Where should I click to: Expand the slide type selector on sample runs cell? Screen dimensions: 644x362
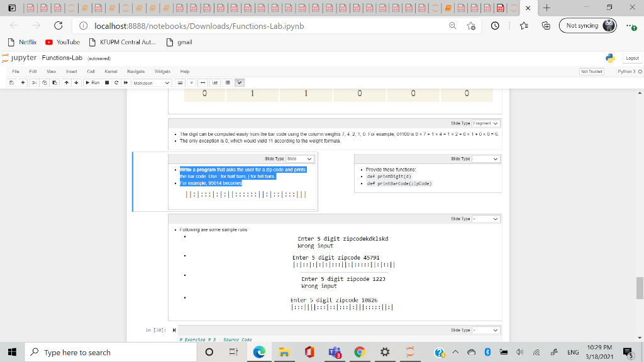485,219
